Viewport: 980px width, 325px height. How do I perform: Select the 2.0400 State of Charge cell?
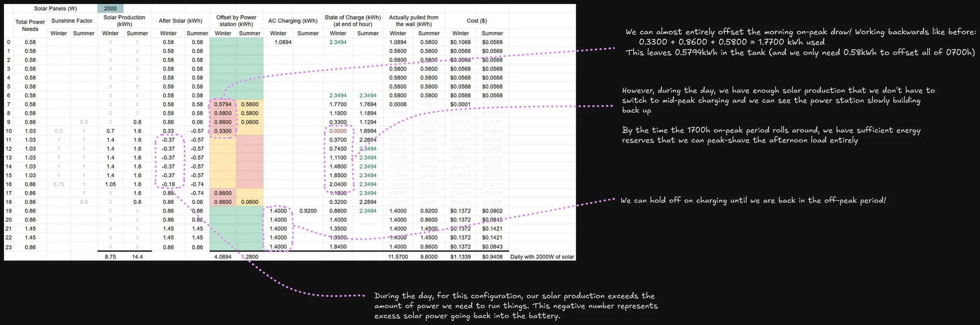coord(338,184)
